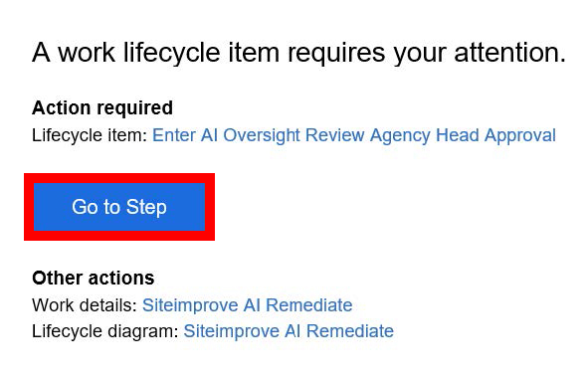Click the Lifecycle item label text
This screenshot has height=380, width=588.
(90, 135)
